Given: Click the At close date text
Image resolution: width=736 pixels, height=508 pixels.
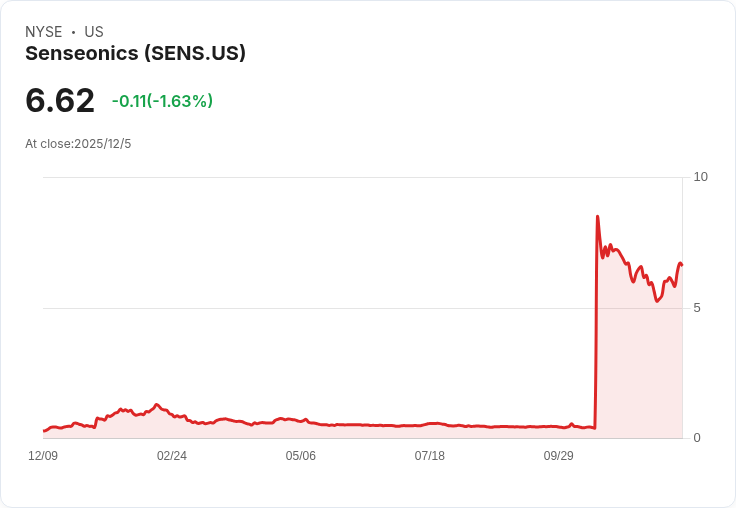Looking at the screenshot, I should click(x=78, y=144).
